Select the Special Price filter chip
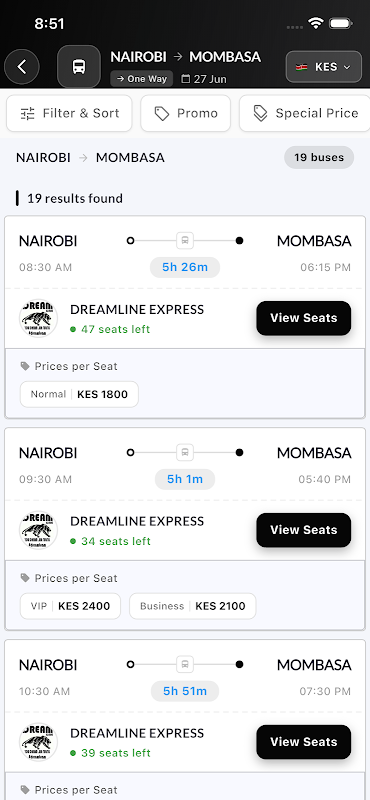This screenshot has width=370, height=800. tap(305, 113)
